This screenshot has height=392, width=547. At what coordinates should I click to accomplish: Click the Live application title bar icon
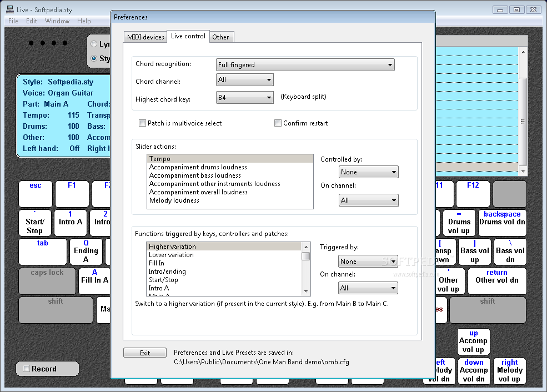10,10
